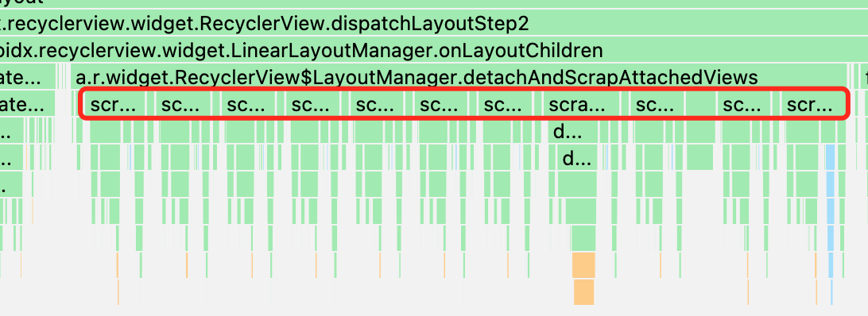Click the second "sc..." block in the red outline
The image size is (868, 316).
pos(183,104)
